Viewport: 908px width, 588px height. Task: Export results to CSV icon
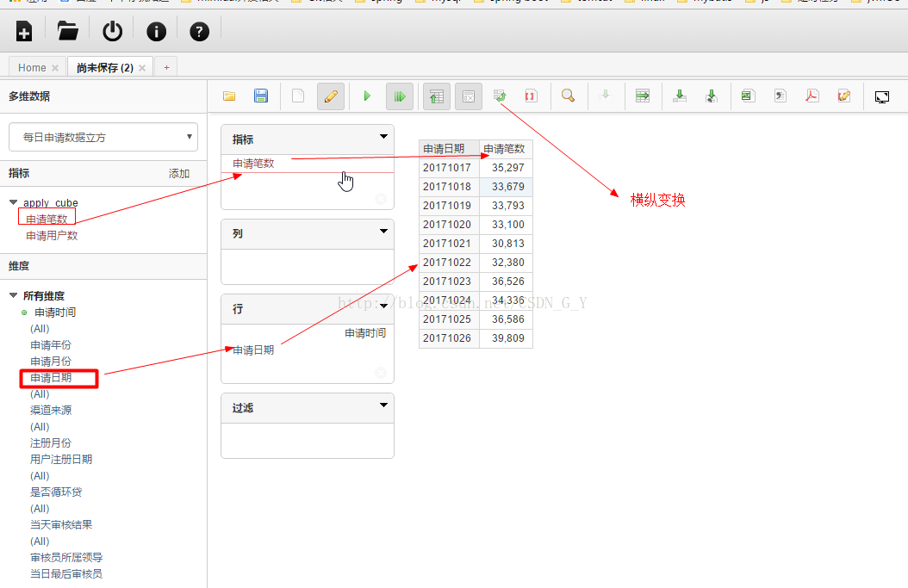point(780,96)
